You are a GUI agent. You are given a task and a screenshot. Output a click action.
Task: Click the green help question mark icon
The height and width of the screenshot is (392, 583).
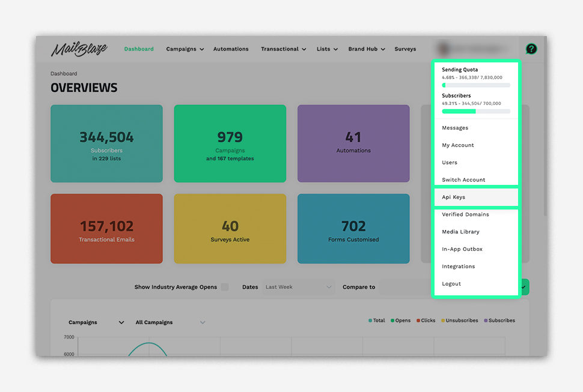coord(531,49)
